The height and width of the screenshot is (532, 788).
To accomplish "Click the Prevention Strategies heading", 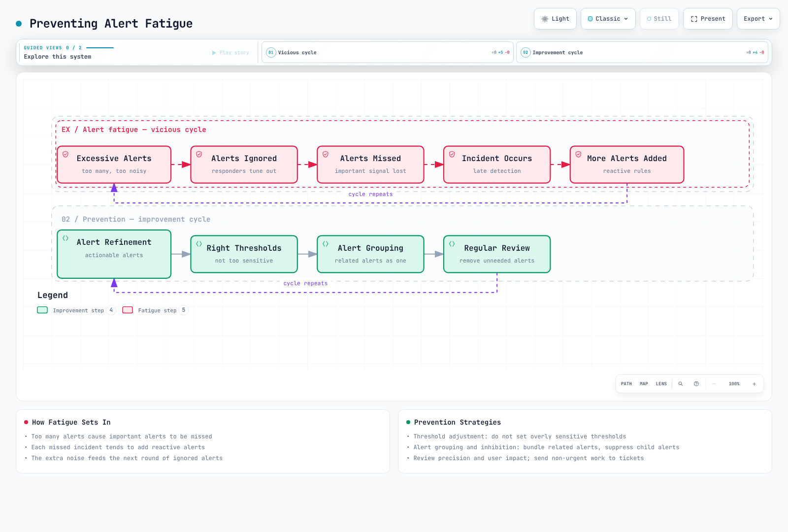I will 458,422.
